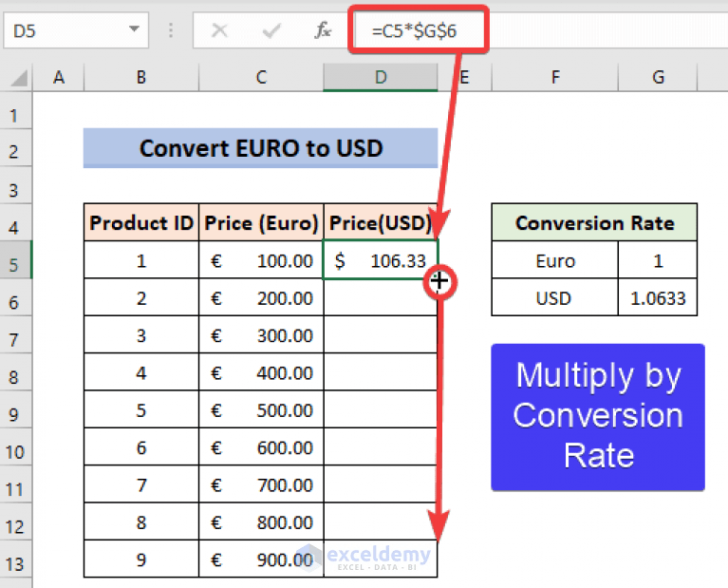Click Product ID cell 1
This screenshot has height=588, width=728.
click(x=141, y=260)
